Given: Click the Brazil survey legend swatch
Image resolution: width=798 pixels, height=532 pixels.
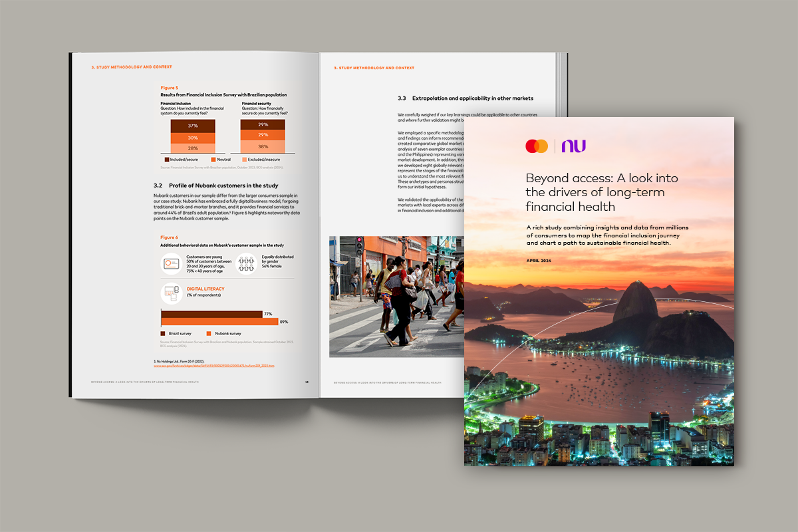Looking at the screenshot, I should (x=164, y=333).
